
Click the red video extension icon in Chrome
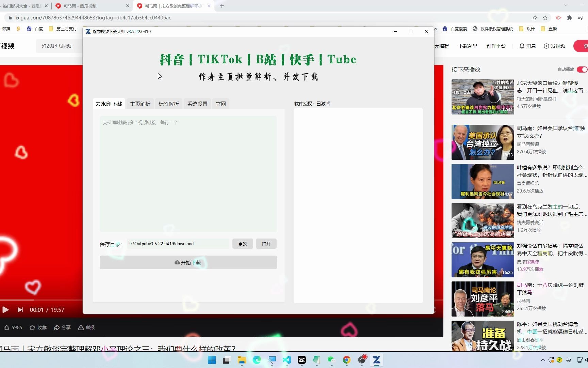point(558,18)
